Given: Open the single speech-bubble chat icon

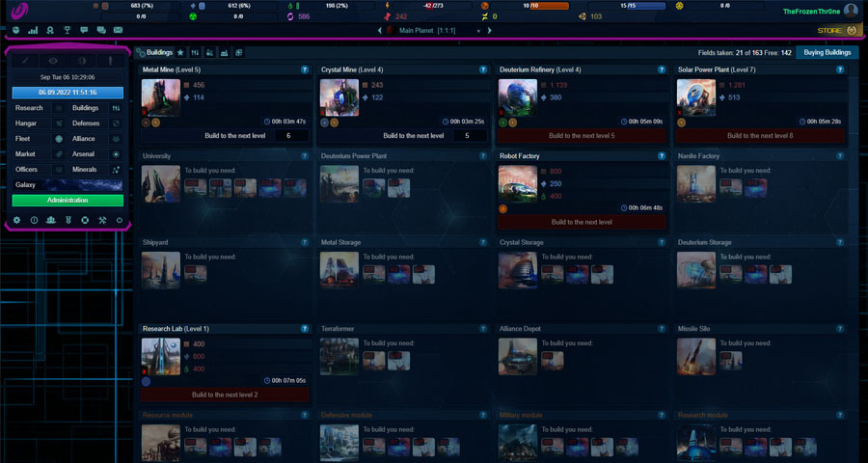Looking at the screenshot, I should (x=84, y=31).
